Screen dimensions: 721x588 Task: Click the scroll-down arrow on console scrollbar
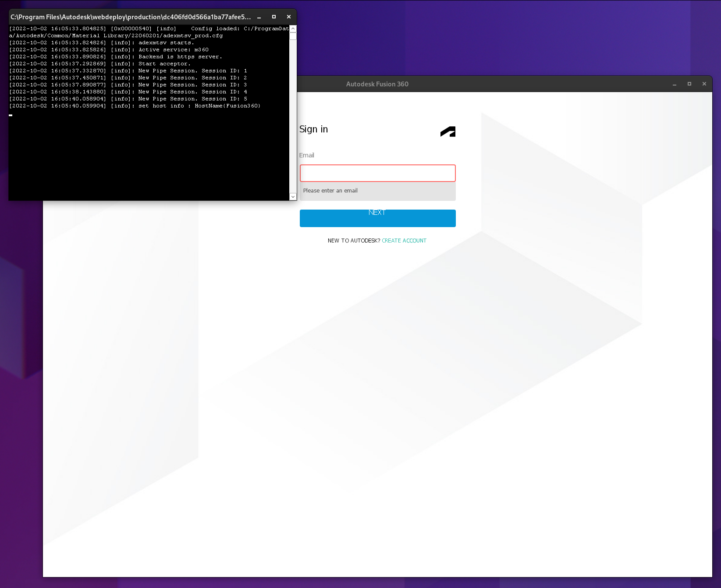coord(293,197)
